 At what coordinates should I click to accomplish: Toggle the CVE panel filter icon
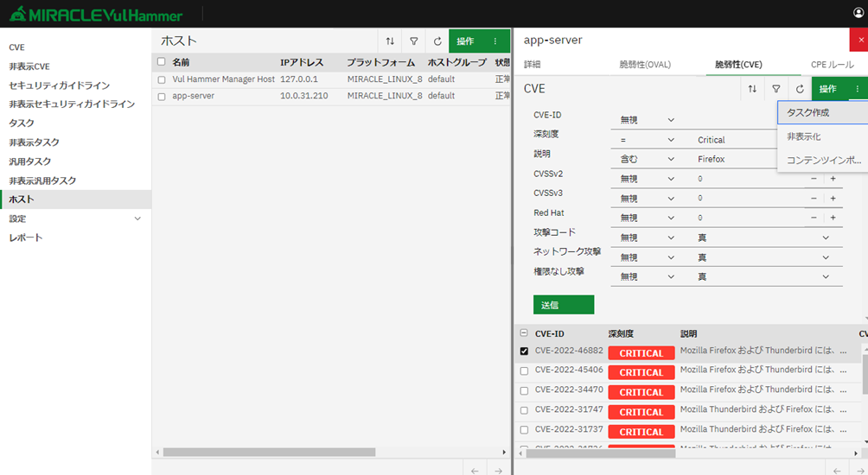(776, 89)
